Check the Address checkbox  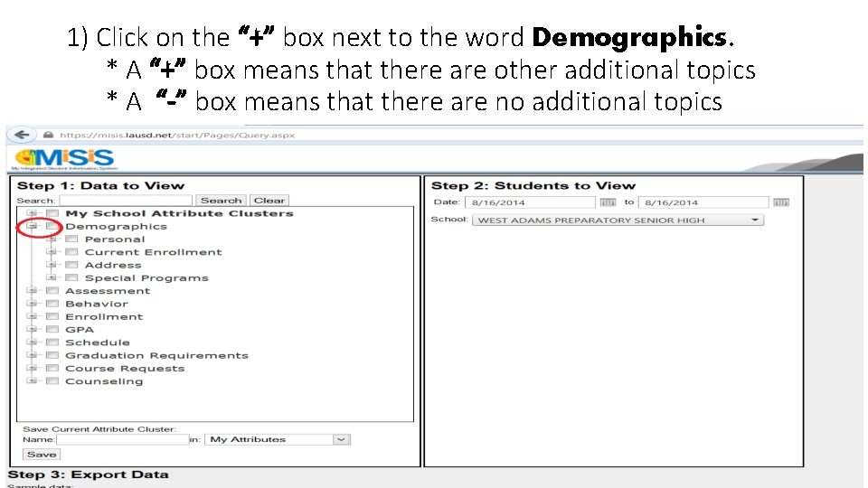pos(71,265)
